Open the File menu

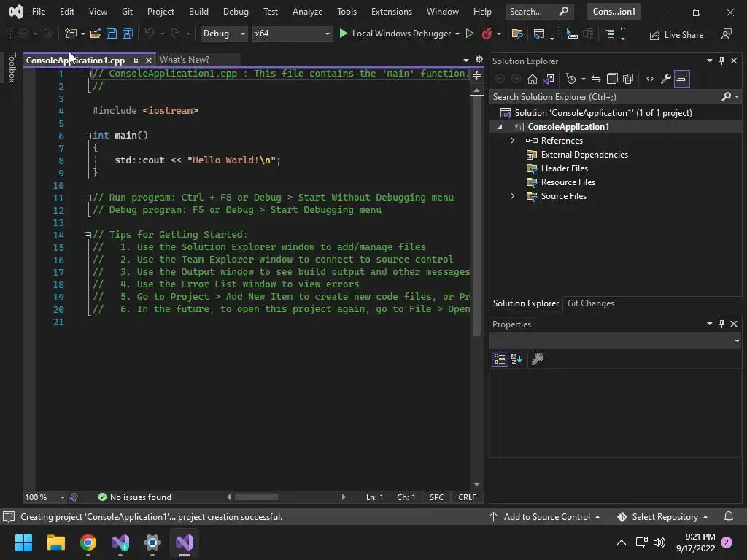[39, 12]
